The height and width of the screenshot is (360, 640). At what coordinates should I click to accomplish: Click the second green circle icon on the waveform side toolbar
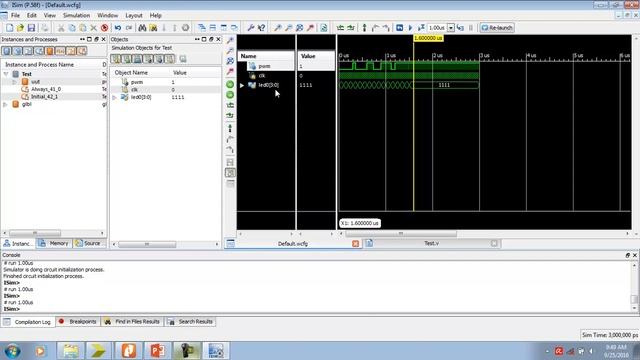click(230, 95)
